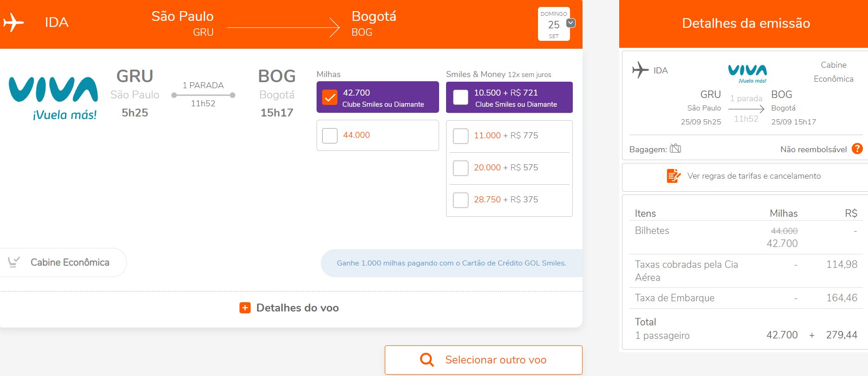This screenshot has height=376, width=868.
Task: Select the 44.000 miles checkbox
Action: tap(330, 136)
